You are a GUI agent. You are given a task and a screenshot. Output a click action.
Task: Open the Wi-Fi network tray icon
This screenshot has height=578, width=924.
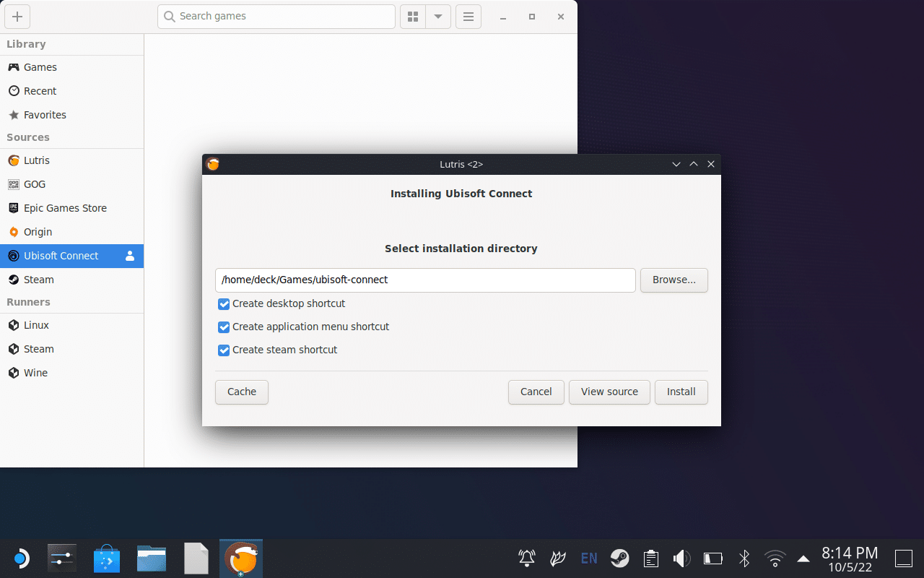pos(775,558)
